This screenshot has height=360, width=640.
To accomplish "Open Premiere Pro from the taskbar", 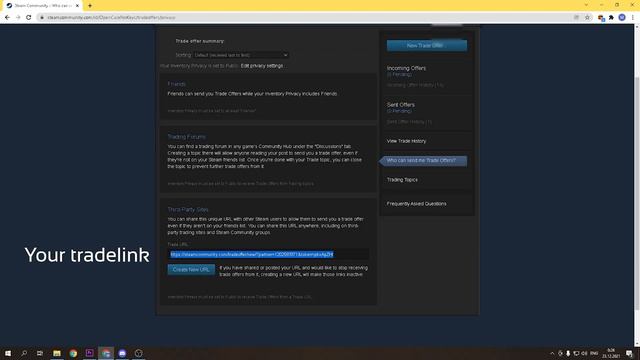I will [x=89, y=353].
